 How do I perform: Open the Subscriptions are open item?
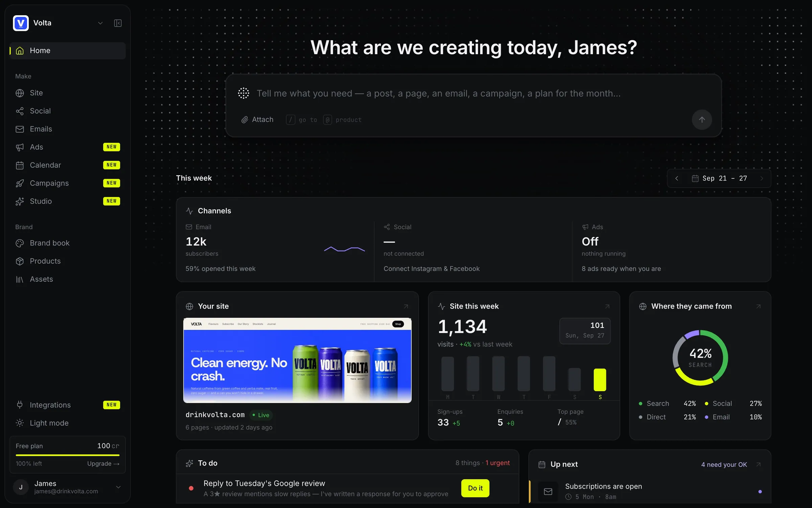650,491
